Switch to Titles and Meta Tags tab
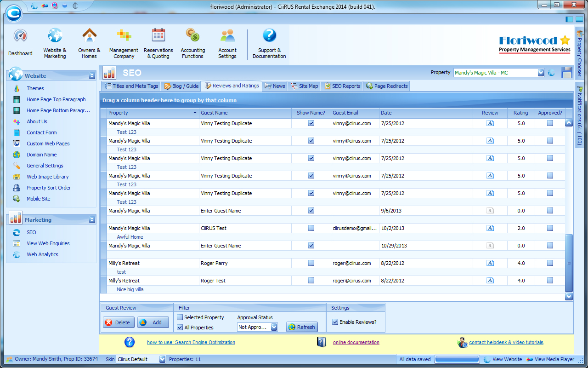 click(131, 86)
